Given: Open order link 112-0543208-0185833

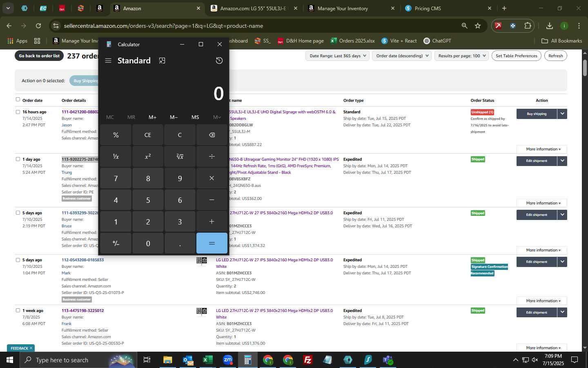Looking at the screenshot, I should tap(82, 260).
